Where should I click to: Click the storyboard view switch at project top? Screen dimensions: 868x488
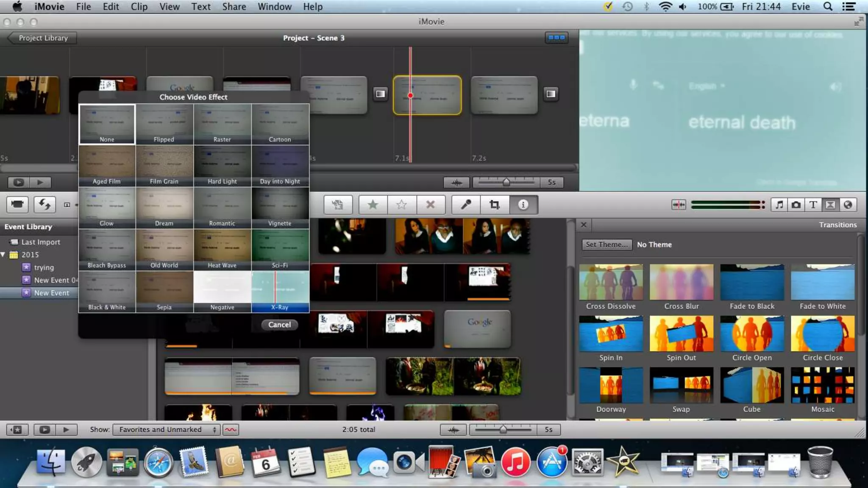click(x=556, y=38)
